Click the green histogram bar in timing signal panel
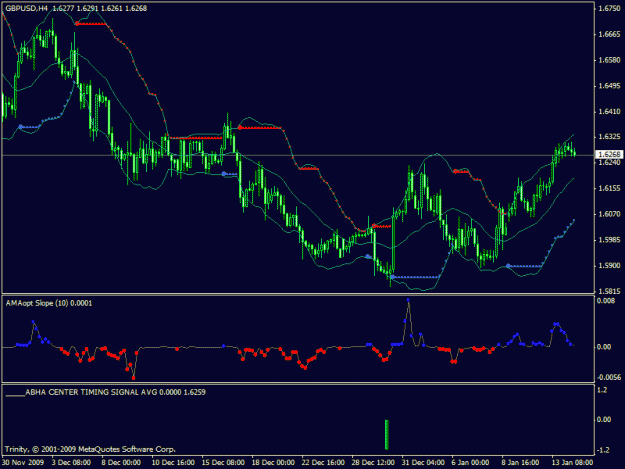The width and height of the screenshot is (625, 469). [x=387, y=434]
